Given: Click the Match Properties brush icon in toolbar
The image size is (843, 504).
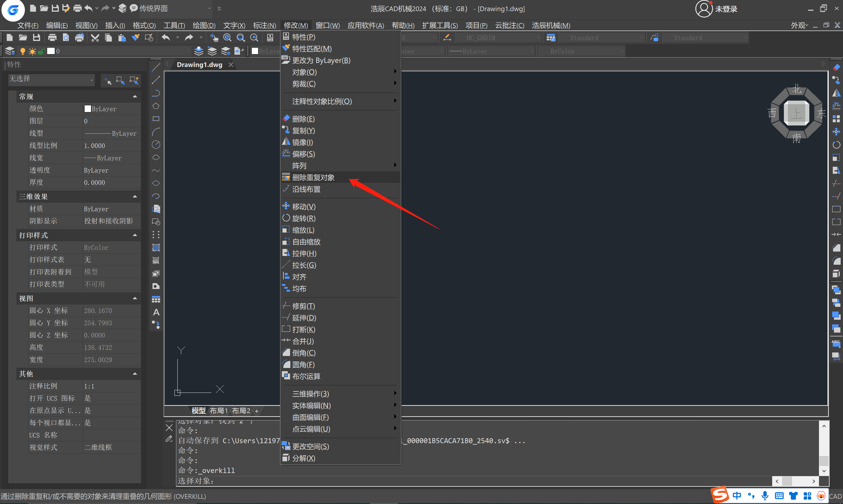Looking at the screenshot, I should [136, 38].
